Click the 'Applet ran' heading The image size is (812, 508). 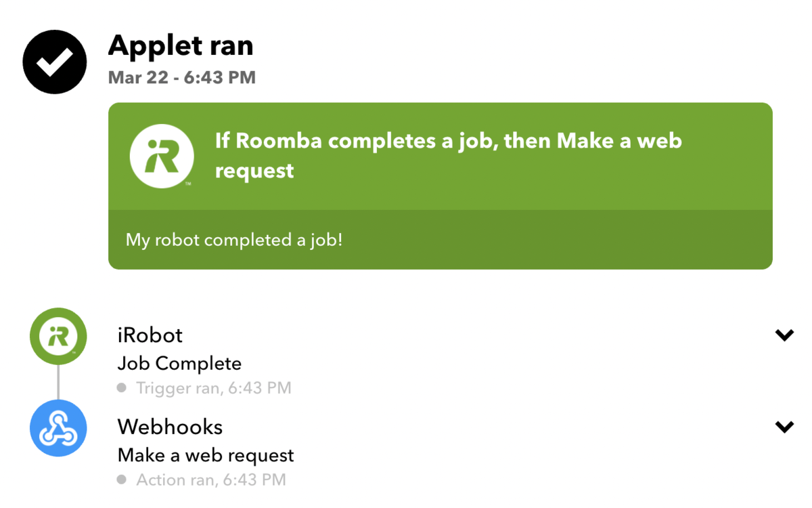pyautogui.click(x=181, y=45)
